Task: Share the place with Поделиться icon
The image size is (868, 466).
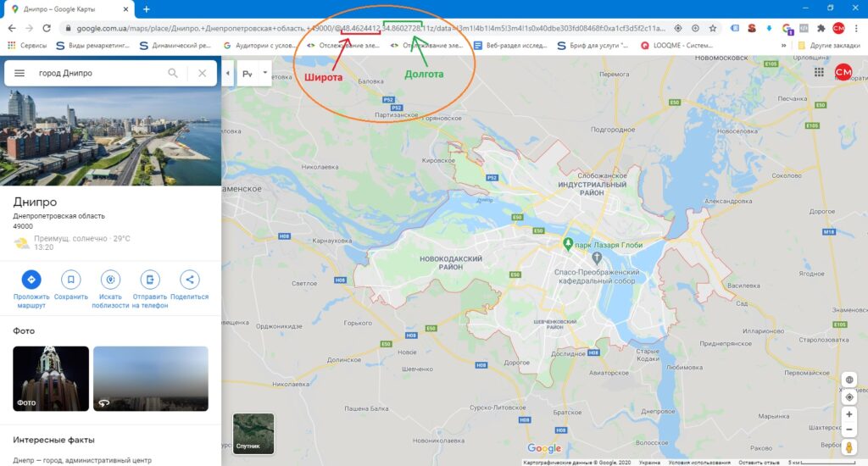Action: coord(189,280)
